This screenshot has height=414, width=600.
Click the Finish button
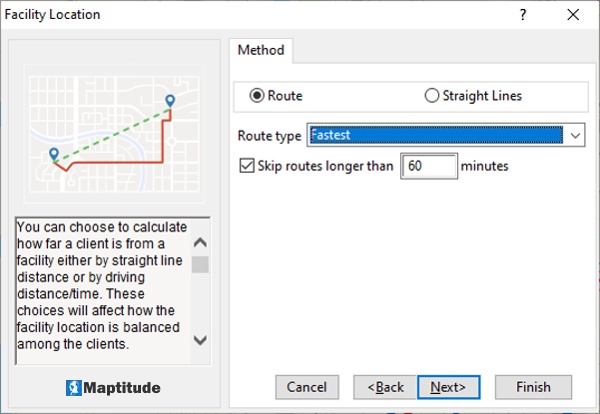point(533,387)
